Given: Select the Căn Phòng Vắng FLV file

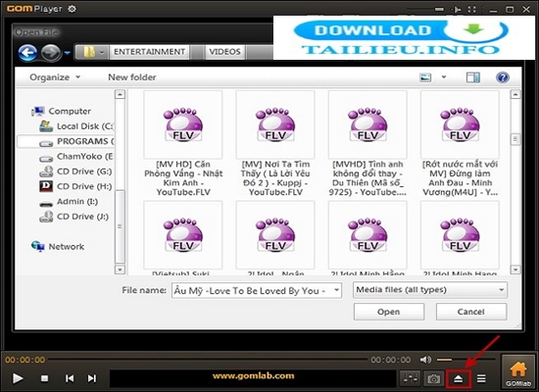Looking at the screenshot, I should pyautogui.click(x=183, y=144).
